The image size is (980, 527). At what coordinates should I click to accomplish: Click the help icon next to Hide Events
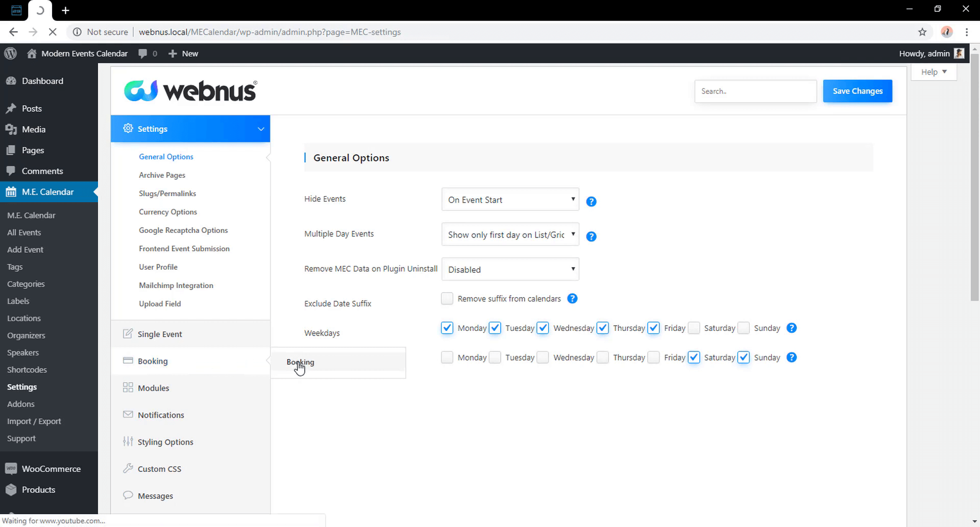tap(591, 201)
